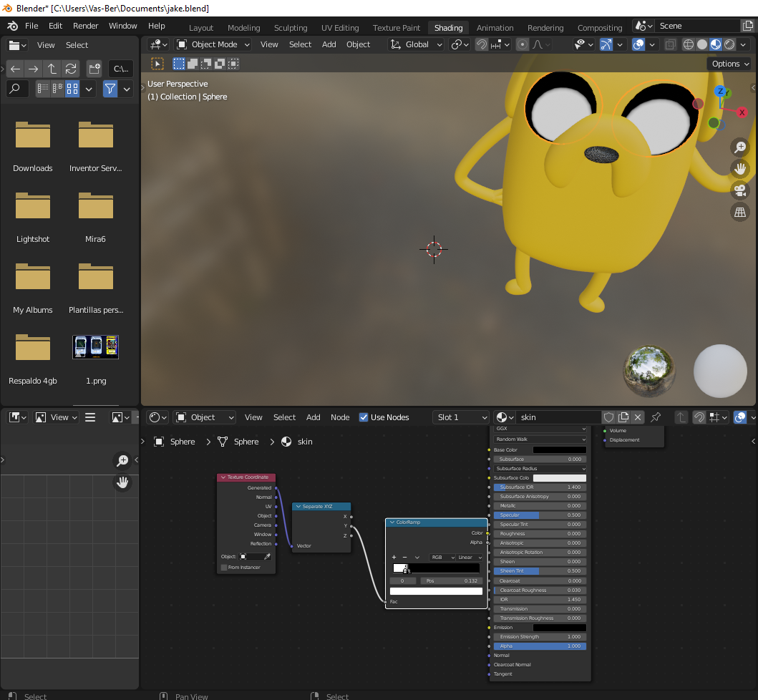Screen dimensions: 758x700
Task: Enable the From Instancer checkbox
Action: (x=224, y=568)
